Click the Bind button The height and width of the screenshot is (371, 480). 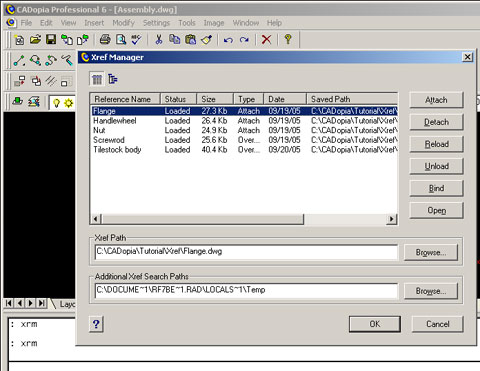(x=436, y=188)
